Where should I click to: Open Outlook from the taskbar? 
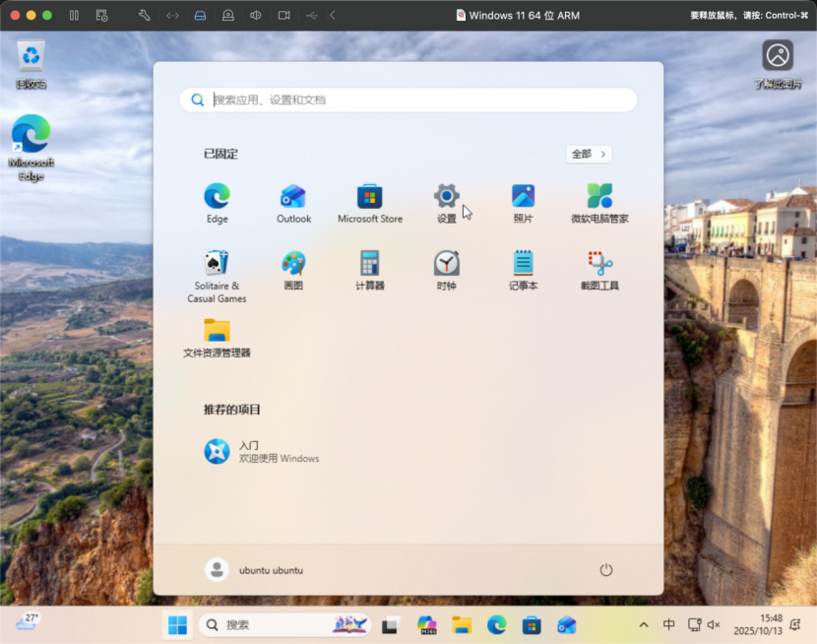(566, 624)
